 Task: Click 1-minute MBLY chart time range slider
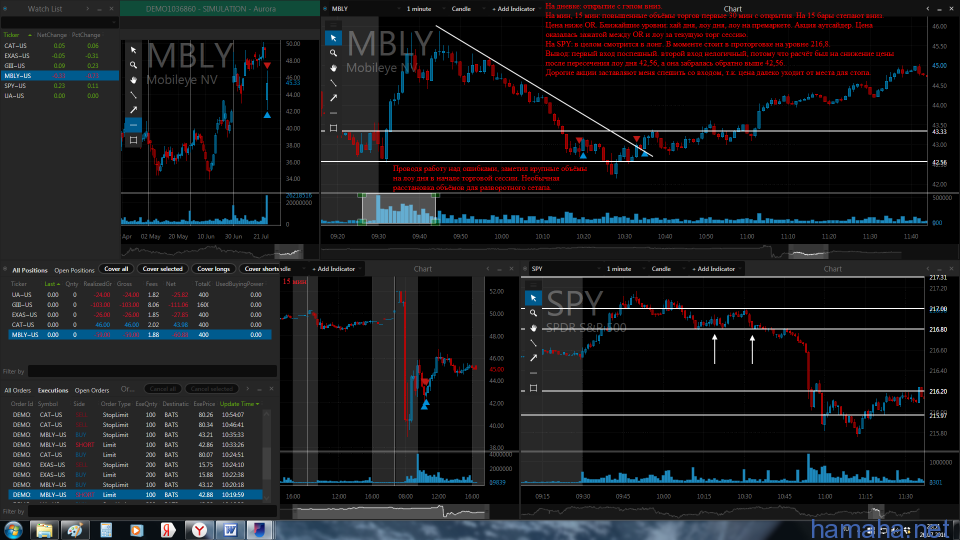tap(808, 251)
